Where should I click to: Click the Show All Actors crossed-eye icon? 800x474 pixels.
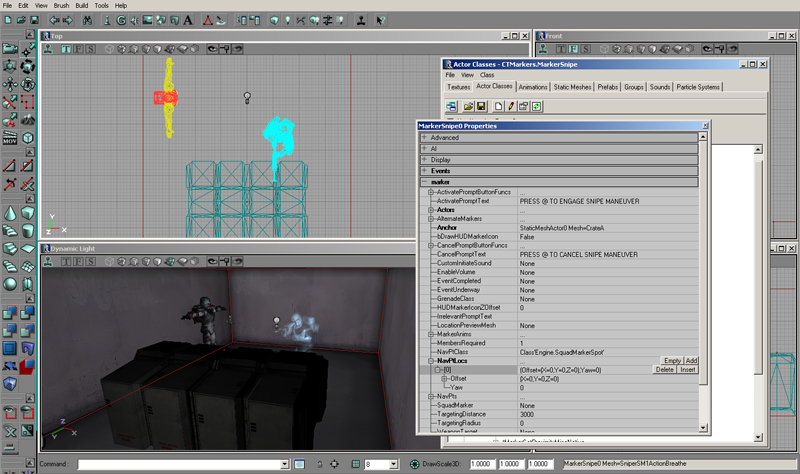(10, 431)
